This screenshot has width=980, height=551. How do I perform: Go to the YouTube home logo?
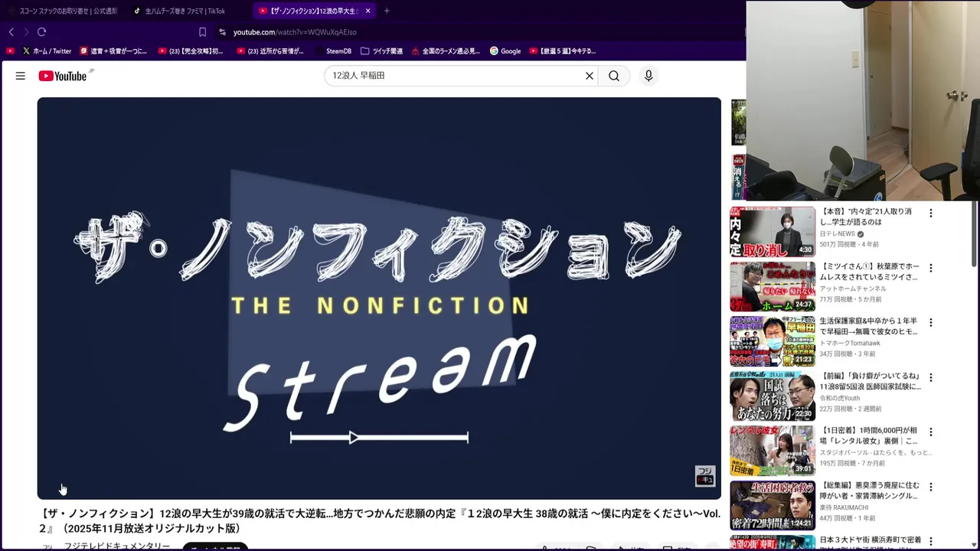coord(63,76)
